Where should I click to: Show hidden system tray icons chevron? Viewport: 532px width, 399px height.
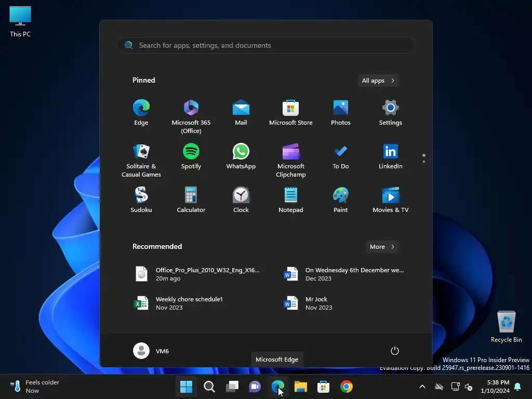422,387
